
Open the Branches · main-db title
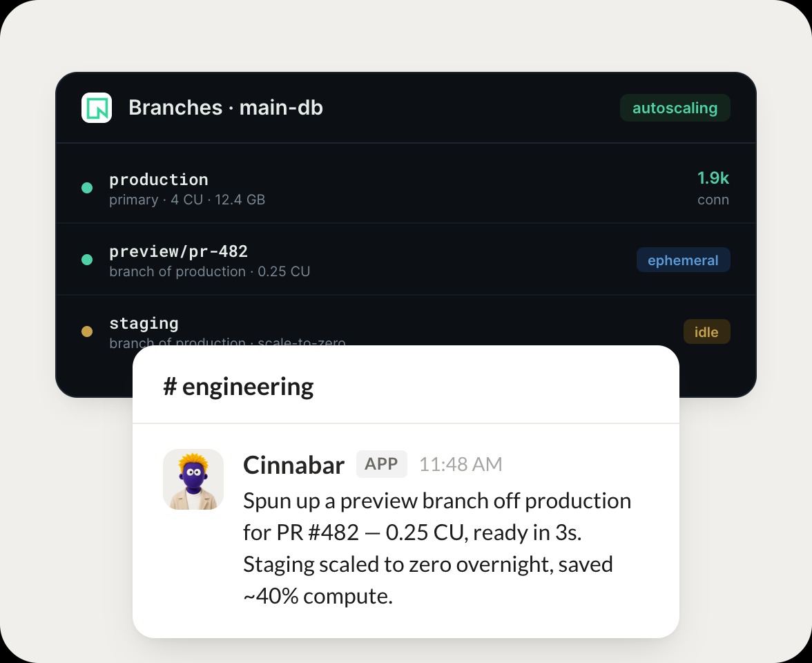226,108
